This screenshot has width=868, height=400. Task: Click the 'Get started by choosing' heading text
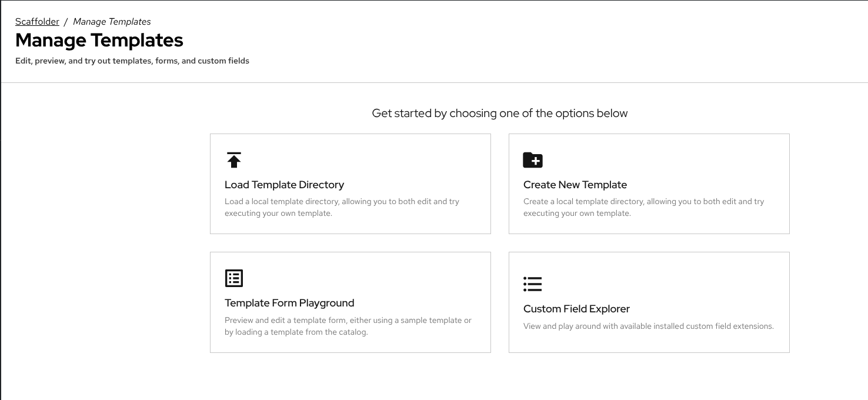499,113
